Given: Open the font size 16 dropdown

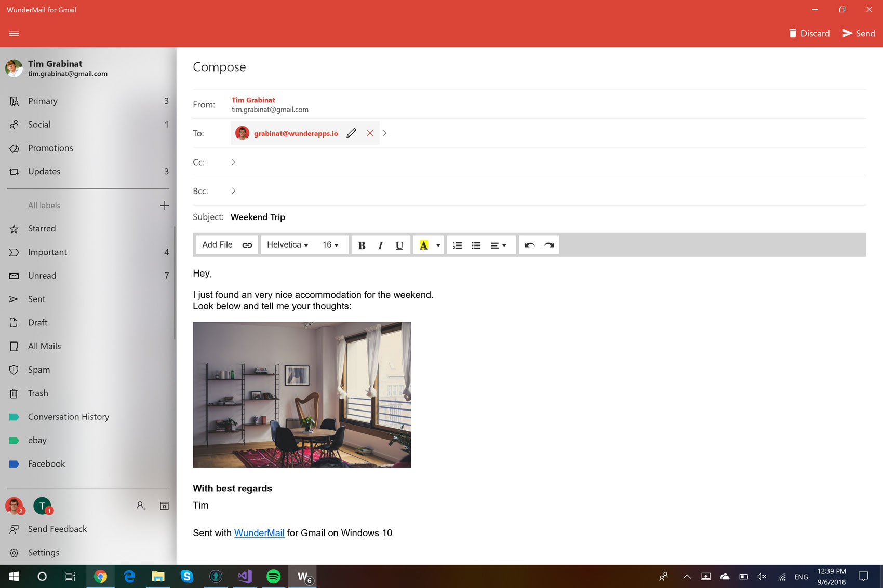Looking at the screenshot, I should pos(330,245).
